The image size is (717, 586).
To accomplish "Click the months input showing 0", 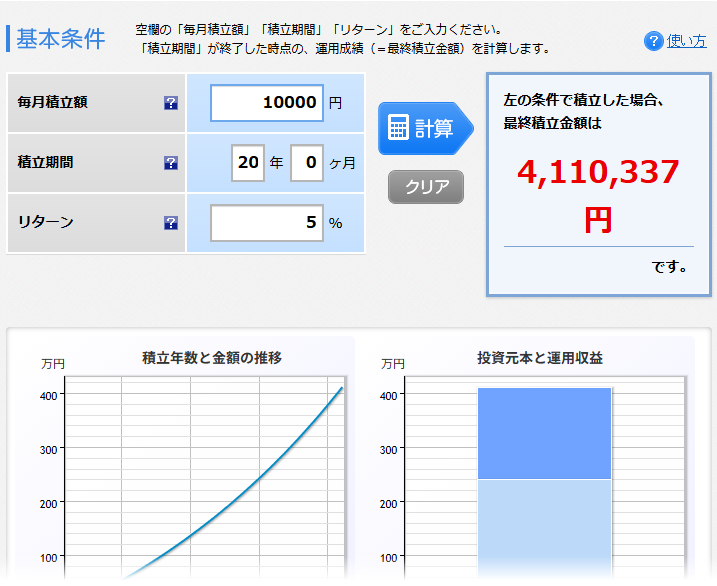I will tap(306, 162).
